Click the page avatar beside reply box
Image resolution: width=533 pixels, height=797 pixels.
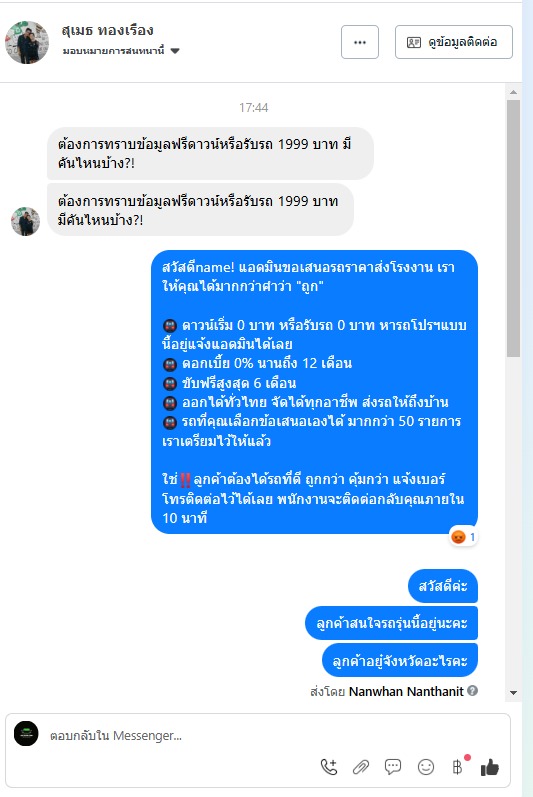click(26, 733)
